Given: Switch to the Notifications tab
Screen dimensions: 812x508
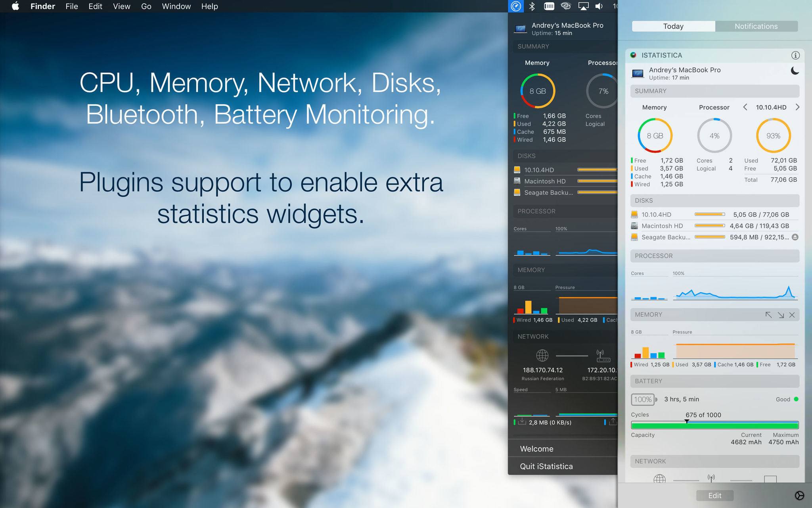Looking at the screenshot, I should coord(756,26).
